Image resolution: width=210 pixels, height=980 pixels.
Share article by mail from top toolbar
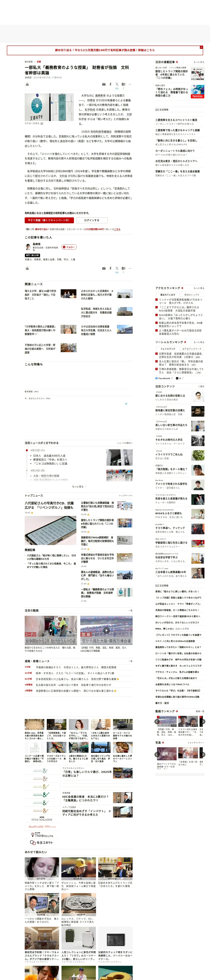tap(104, 84)
